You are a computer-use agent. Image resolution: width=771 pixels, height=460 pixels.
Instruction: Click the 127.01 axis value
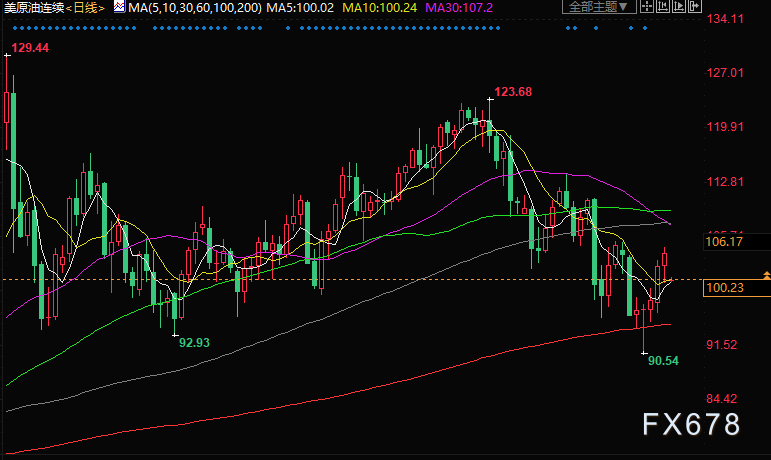[725, 73]
